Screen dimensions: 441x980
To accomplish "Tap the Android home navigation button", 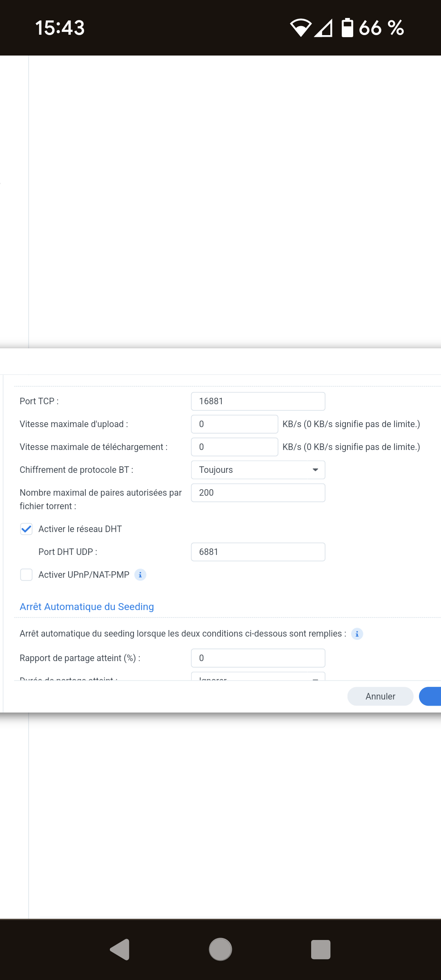I will click(x=220, y=949).
